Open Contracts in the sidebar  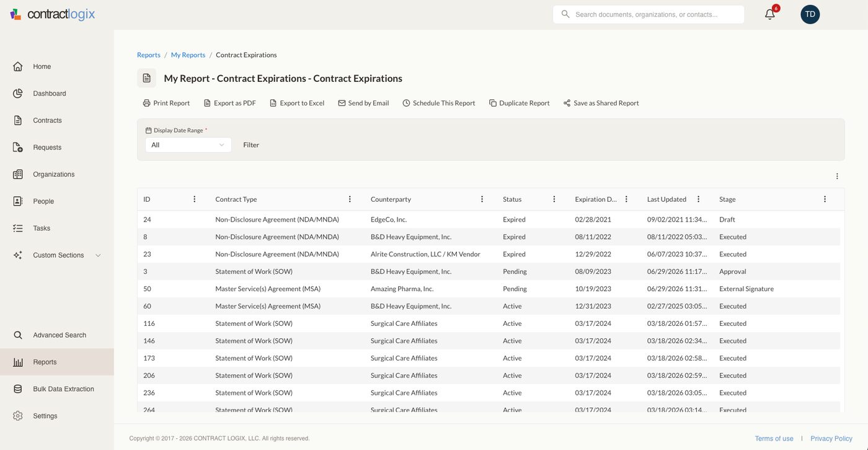coord(47,120)
